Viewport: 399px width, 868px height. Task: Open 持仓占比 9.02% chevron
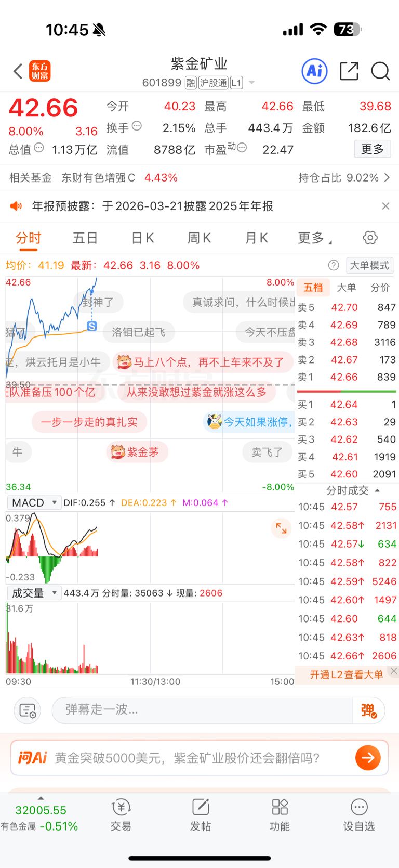pos(387,178)
